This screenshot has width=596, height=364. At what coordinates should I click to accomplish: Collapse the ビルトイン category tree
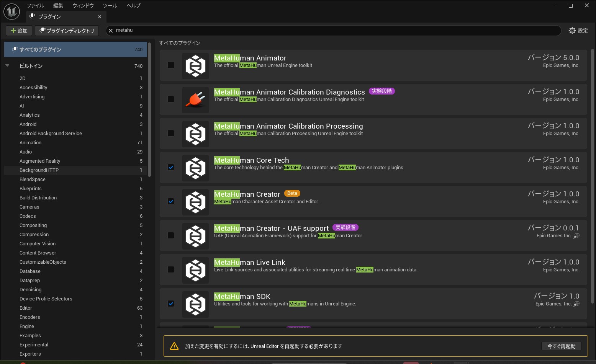pyautogui.click(x=7, y=66)
